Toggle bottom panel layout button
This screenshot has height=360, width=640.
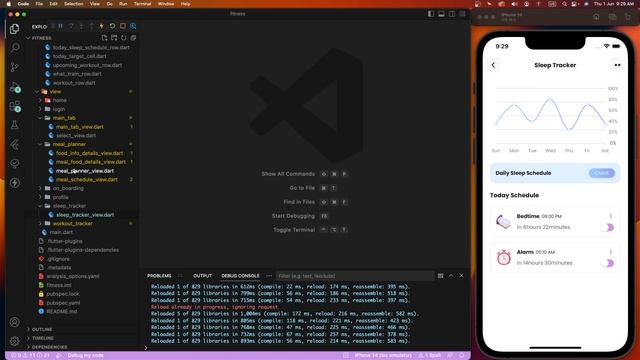[441, 14]
